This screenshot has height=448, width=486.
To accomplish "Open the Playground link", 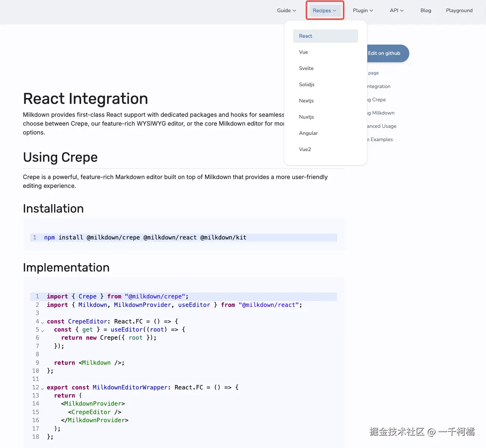I will click(x=459, y=10).
